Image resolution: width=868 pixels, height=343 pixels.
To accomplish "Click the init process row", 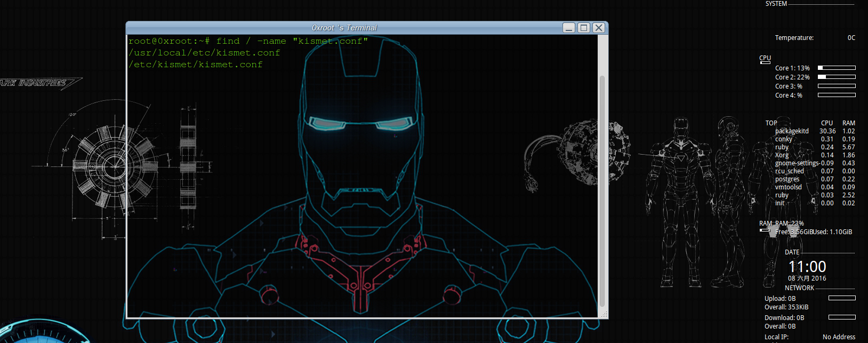I will [815, 203].
